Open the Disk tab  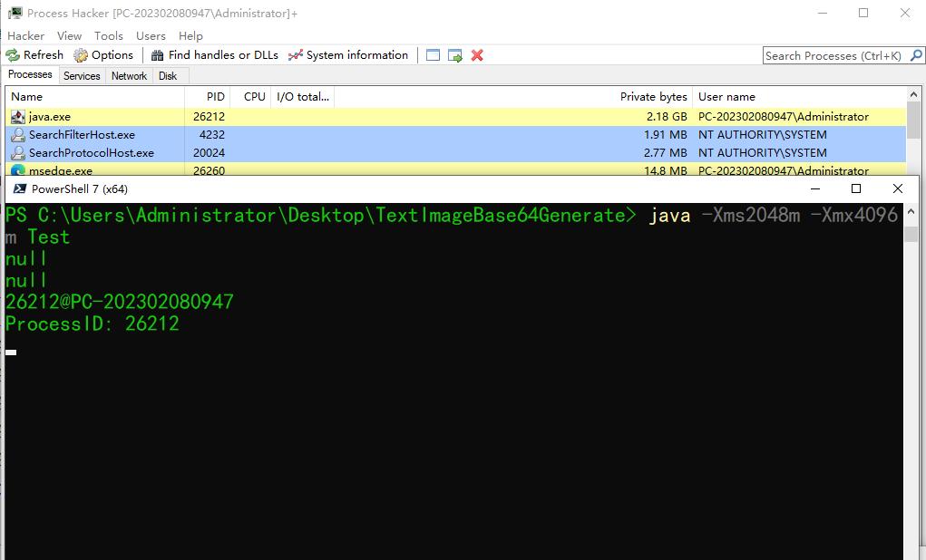(168, 76)
